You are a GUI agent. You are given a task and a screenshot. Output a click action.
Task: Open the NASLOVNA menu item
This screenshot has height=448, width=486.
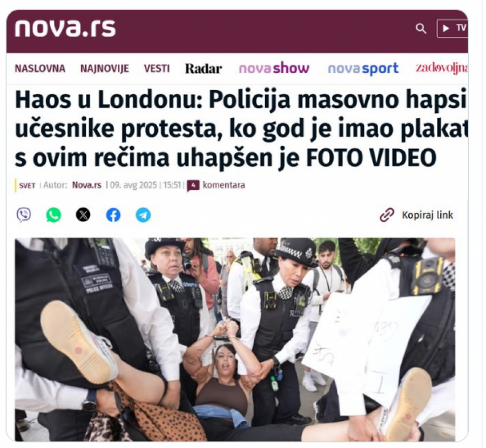coord(40,69)
